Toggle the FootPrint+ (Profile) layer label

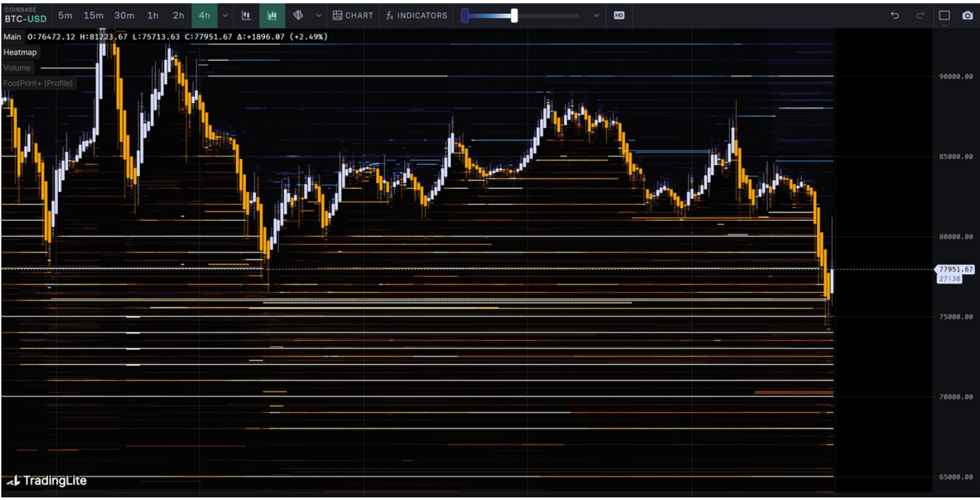click(x=38, y=84)
